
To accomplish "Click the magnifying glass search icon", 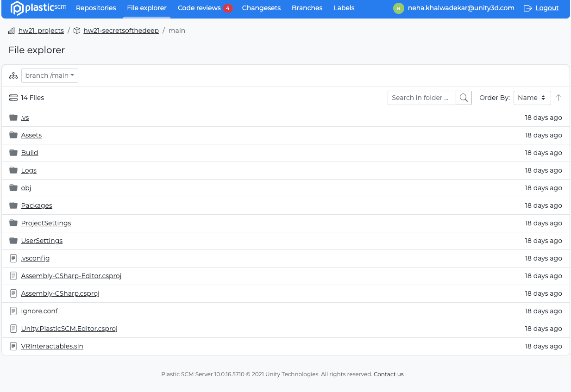I will (x=464, y=98).
